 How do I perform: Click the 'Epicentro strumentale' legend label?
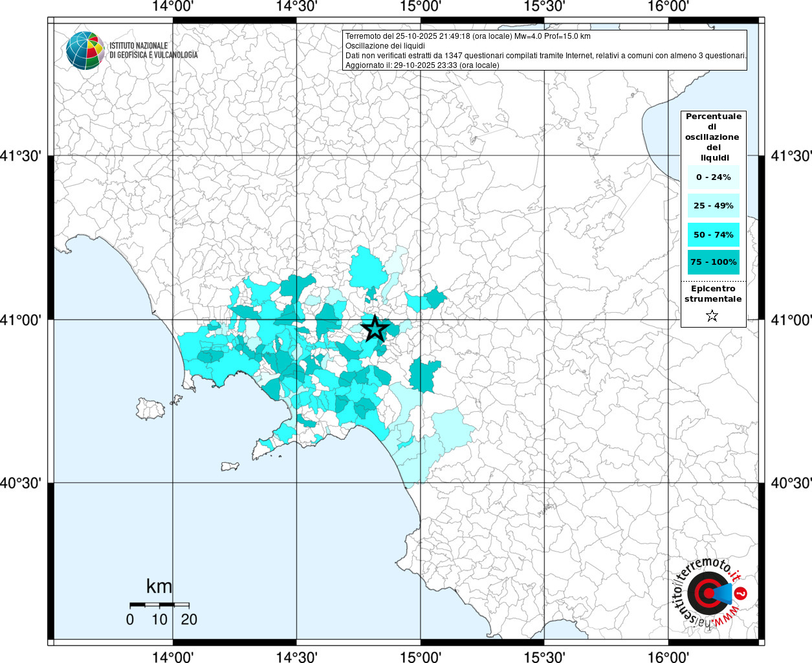pyautogui.click(x=713, y=294)
